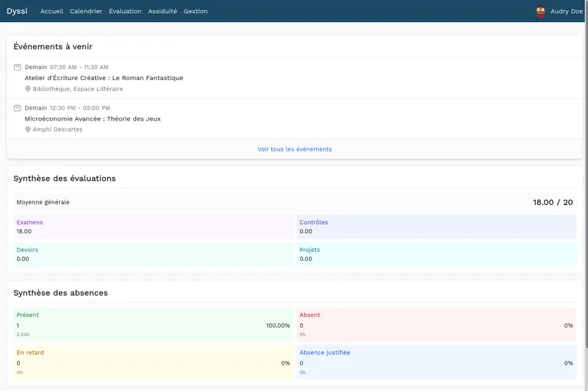Navigate to the Assiduité section
The width and height of the screenshot is (588, 391).
[x=162, y=11]
